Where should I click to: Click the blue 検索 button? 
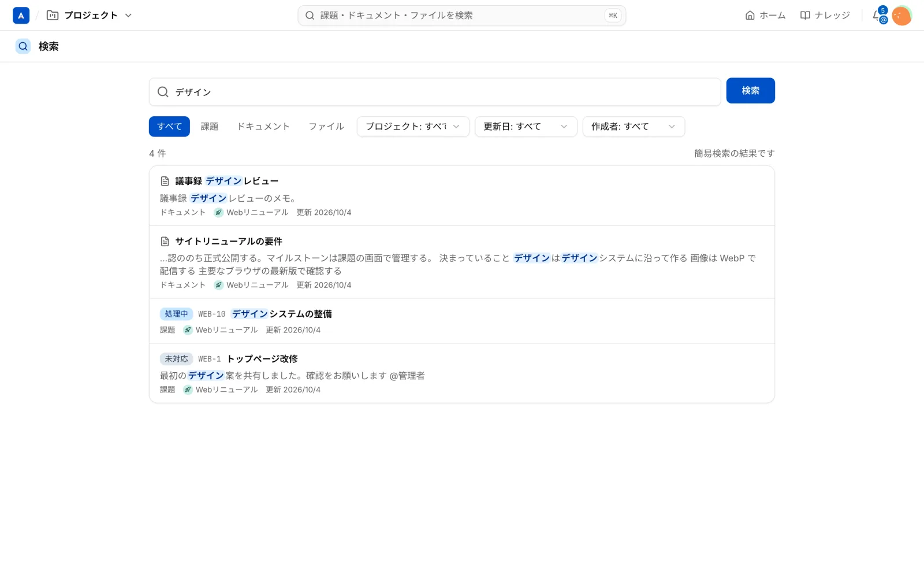pyautogui.click(x=750, y=91)
